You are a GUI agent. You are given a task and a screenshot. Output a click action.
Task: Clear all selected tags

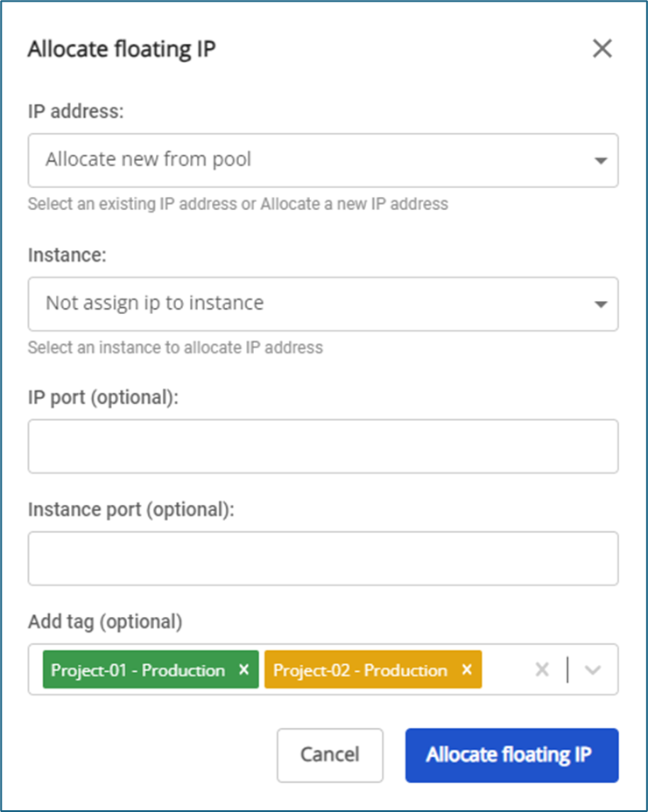pyautogui.click(x=542, y=670)
